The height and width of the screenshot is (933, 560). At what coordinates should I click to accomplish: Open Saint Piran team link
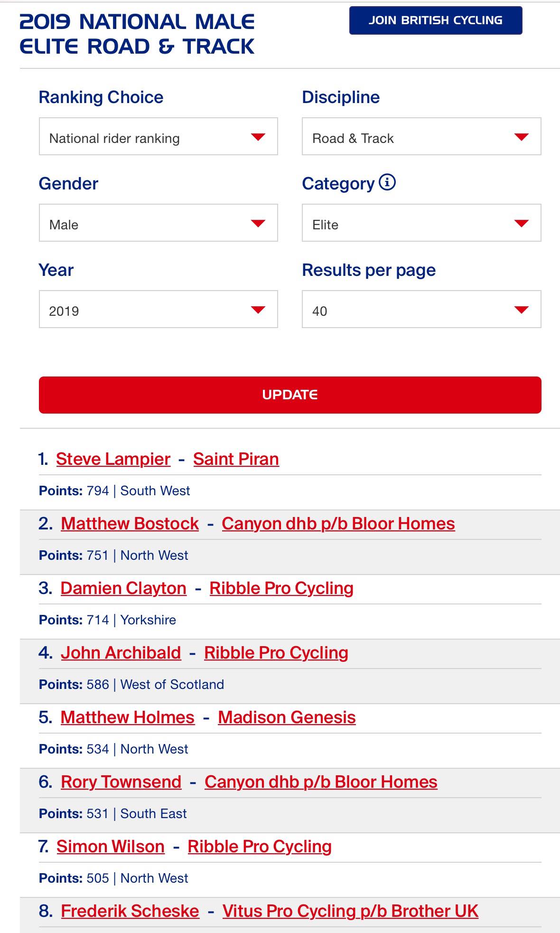coord(236,459)
